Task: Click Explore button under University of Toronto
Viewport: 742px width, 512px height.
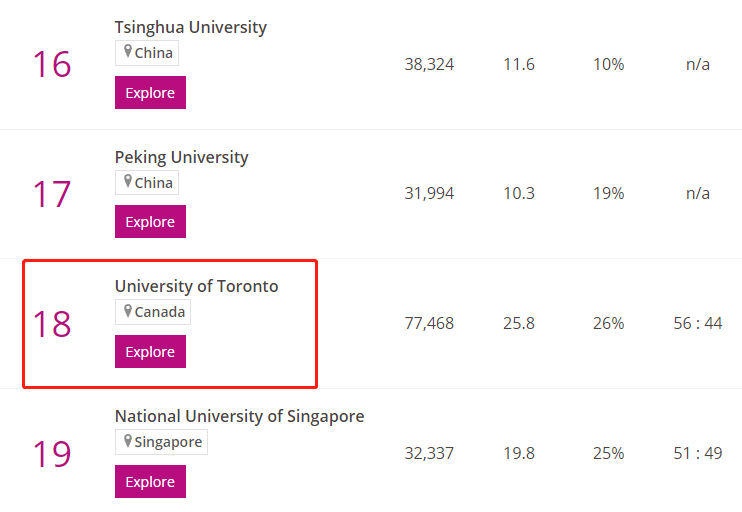Action: coord(150,352)
